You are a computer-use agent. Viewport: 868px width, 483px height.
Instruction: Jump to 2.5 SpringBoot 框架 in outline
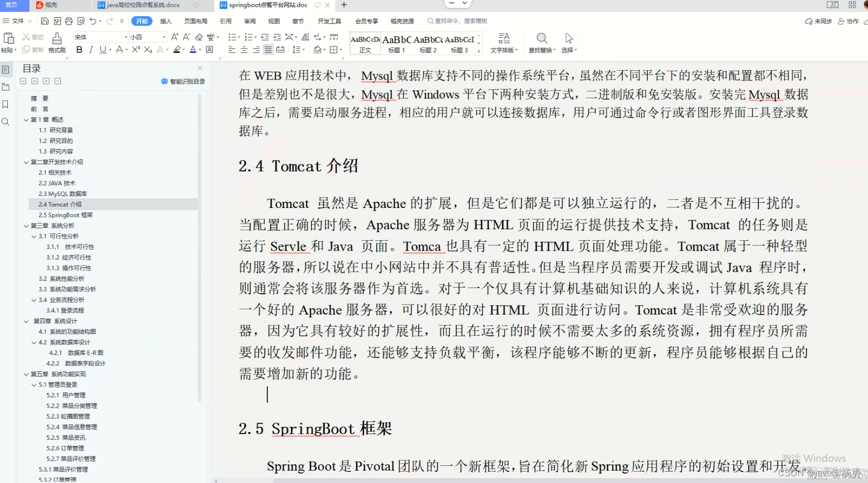66,215
